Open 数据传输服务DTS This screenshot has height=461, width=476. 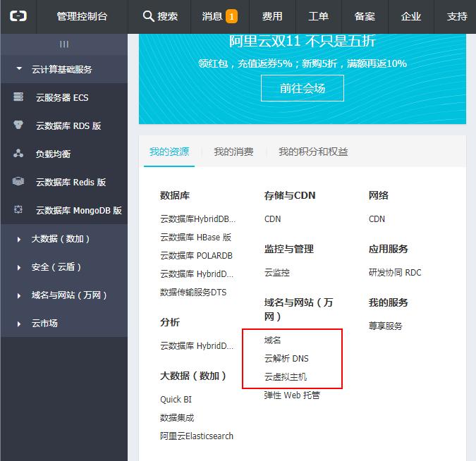coord(193,293)
